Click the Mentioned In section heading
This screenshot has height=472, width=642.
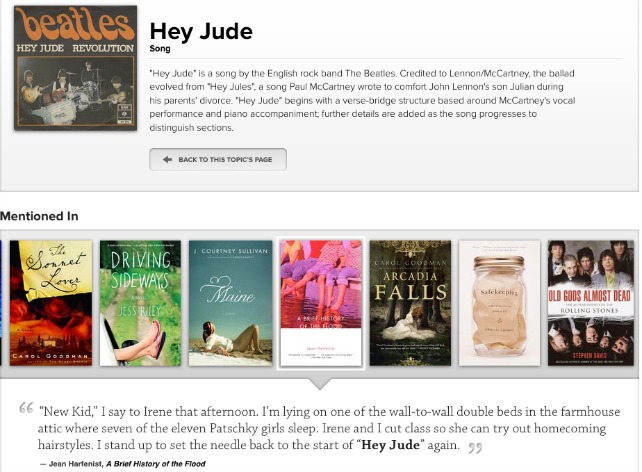click(x=39, y=216)
